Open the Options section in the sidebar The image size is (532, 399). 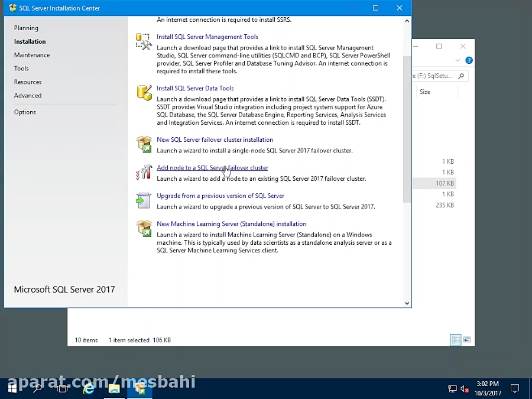pyautogui.click(x=25, y=112)
